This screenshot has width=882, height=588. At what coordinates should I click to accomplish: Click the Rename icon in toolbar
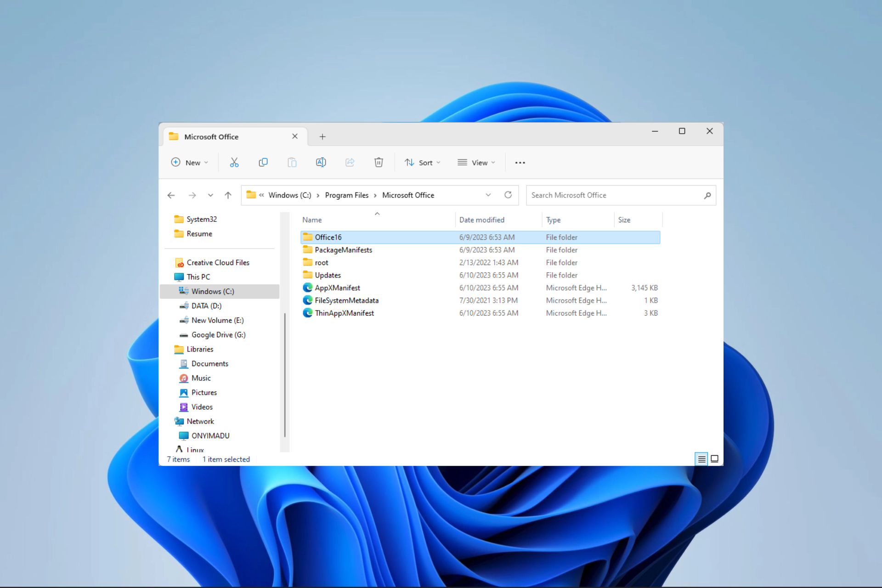pyautogui.click(x=321, y=163)
